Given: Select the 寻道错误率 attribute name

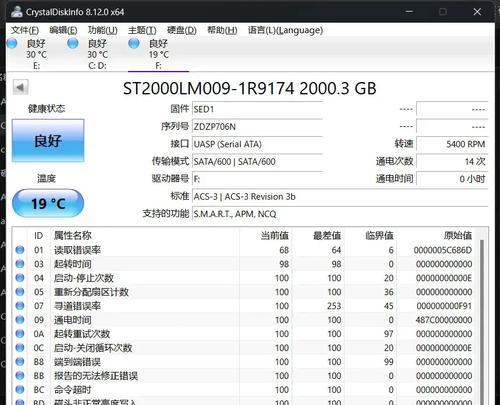Looking at the screenshot, I should click(77, 306).
